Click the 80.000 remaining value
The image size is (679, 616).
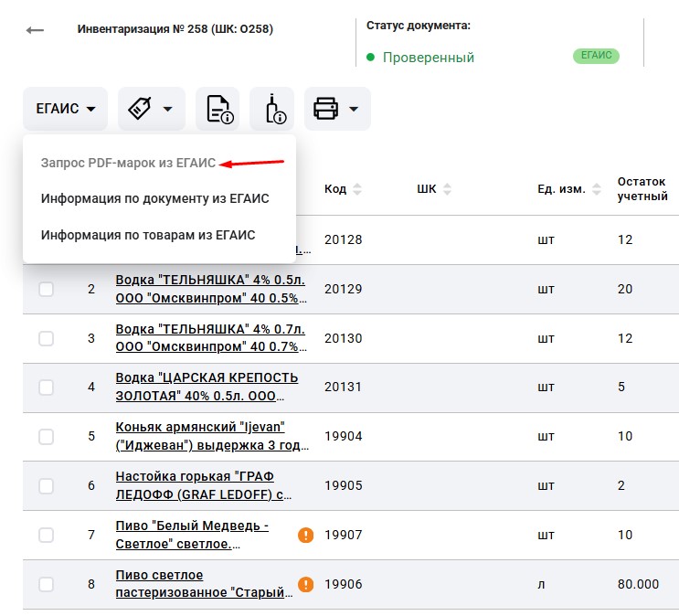point(638,584)
